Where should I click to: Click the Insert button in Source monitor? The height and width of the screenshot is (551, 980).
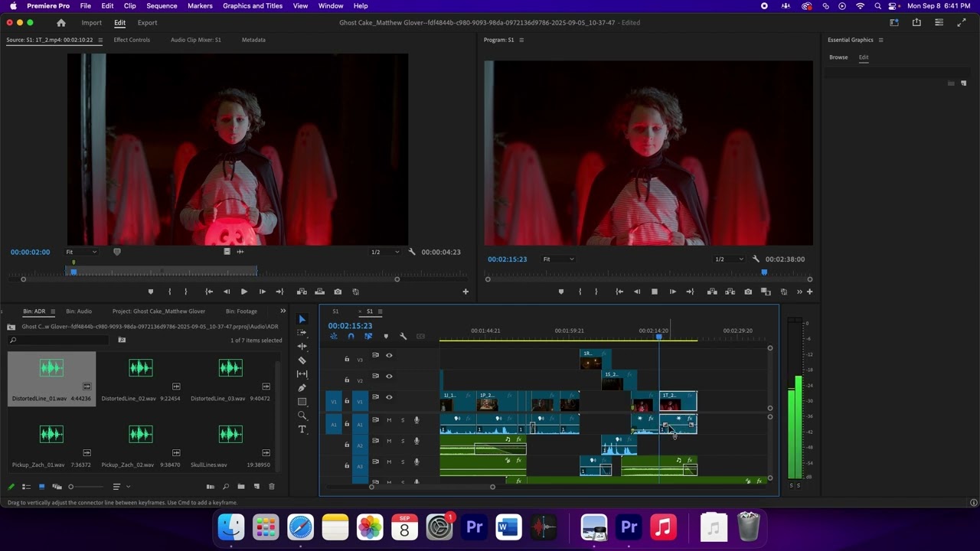click(302, 292)
